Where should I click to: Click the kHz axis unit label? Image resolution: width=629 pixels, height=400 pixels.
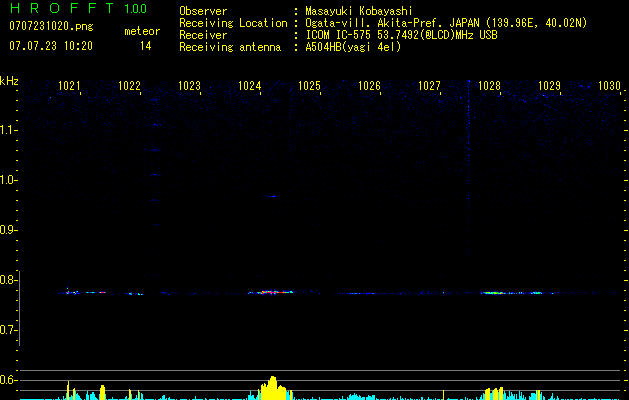pos(9,81)
